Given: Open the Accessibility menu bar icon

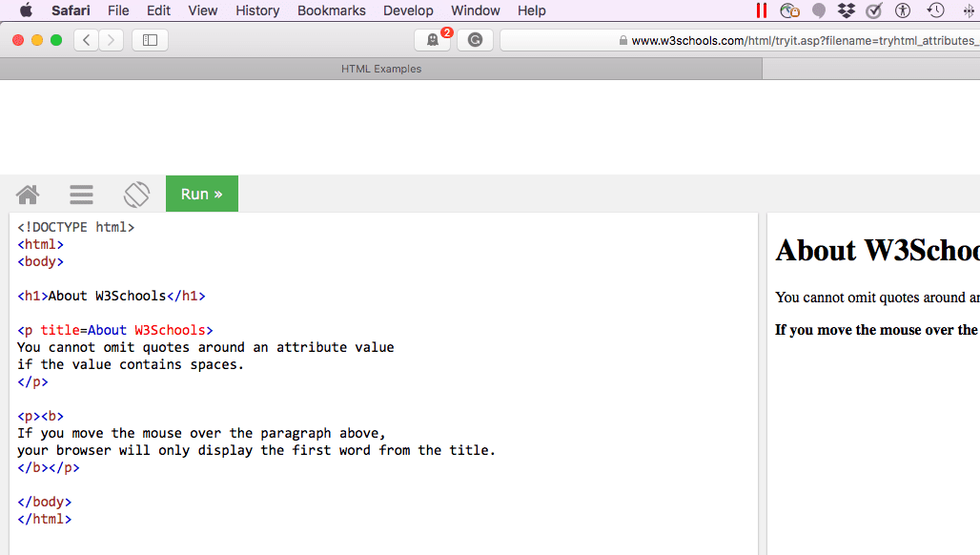Looking at the screenshot, I should 903,10.
